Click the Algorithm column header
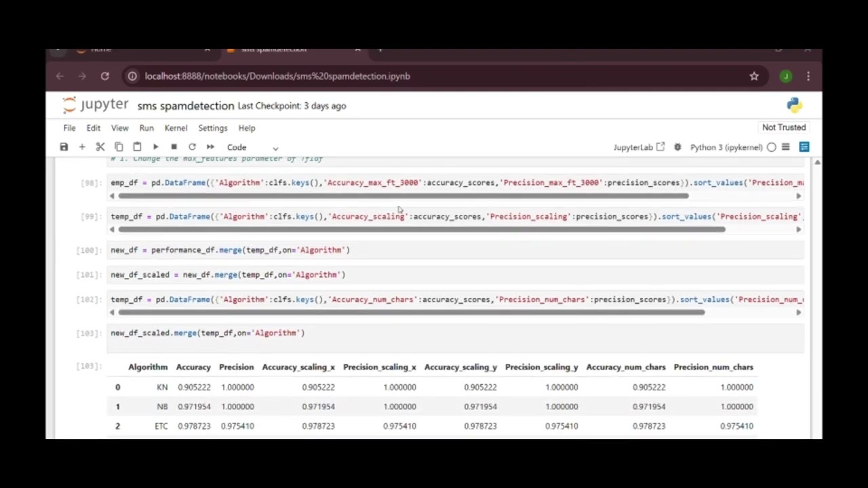This screenshot has height=488, width=868. tap(148, 367)
